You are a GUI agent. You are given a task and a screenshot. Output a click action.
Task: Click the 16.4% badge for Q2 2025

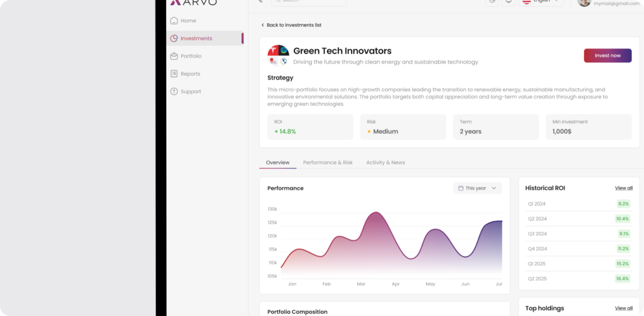[623, 278]
